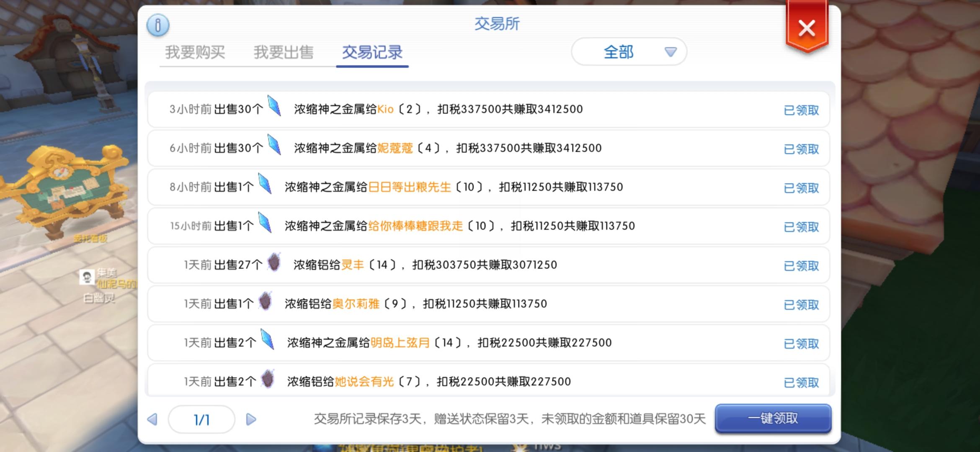Viewport: 980px width, 452px height.
Task: Switch to the 我要购买 tab
Action: coord(195,52)
